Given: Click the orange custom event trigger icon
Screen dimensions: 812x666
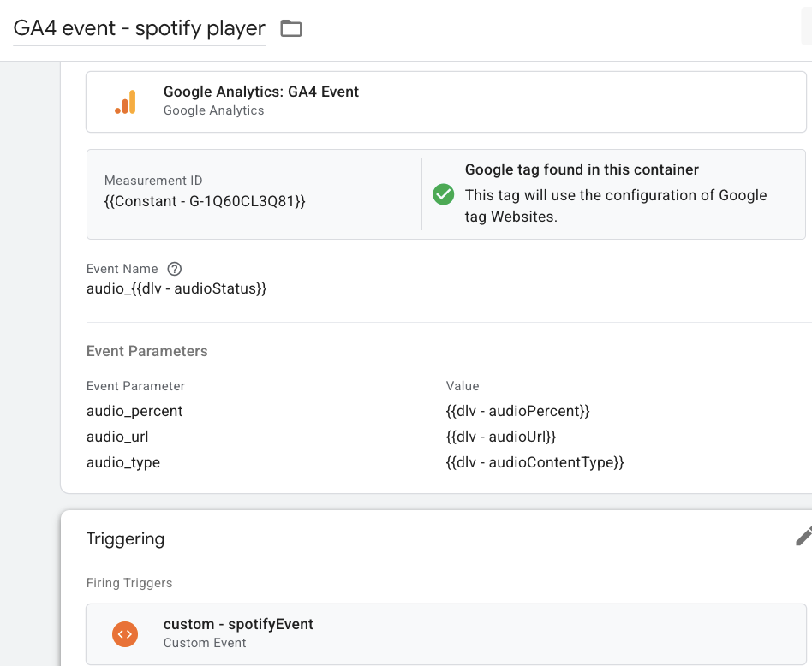Looking at the screenshot, I should [125, 634].
